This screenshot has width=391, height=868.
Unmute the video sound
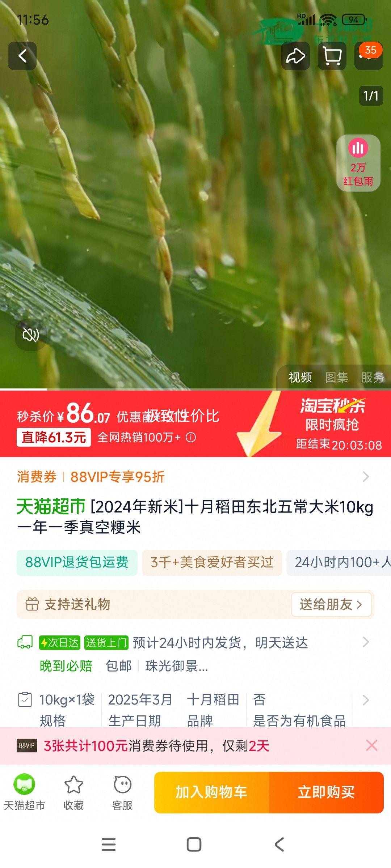click(x=31, y=335)
